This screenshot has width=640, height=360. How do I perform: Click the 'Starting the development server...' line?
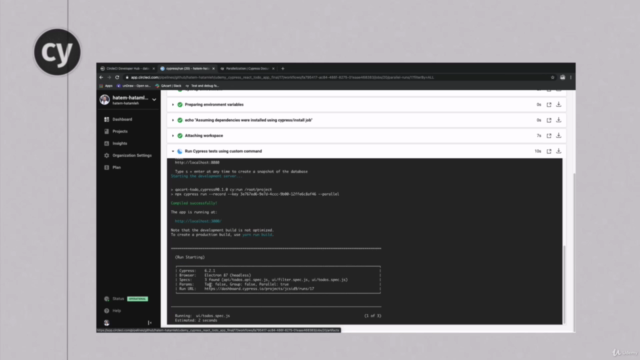click(x=206, y=176)
